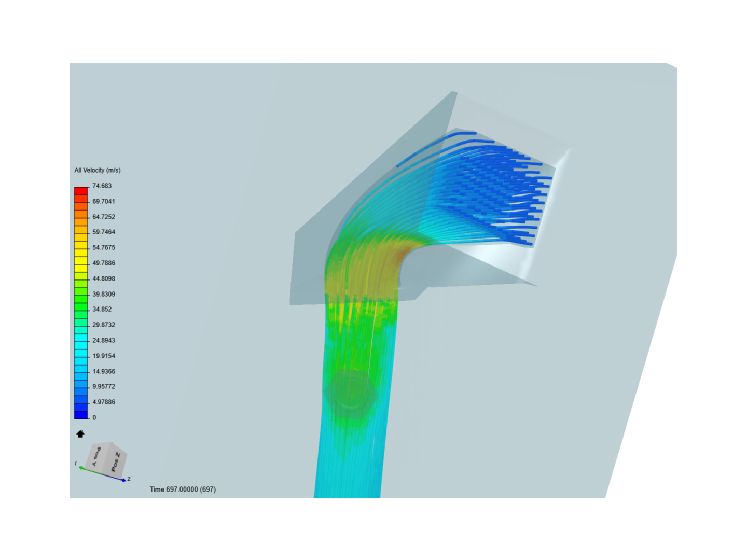The height and width of the screenshot is (560, 747).
Task: Click the green axis arrow tip near cube
Action: tap(80, 468)
